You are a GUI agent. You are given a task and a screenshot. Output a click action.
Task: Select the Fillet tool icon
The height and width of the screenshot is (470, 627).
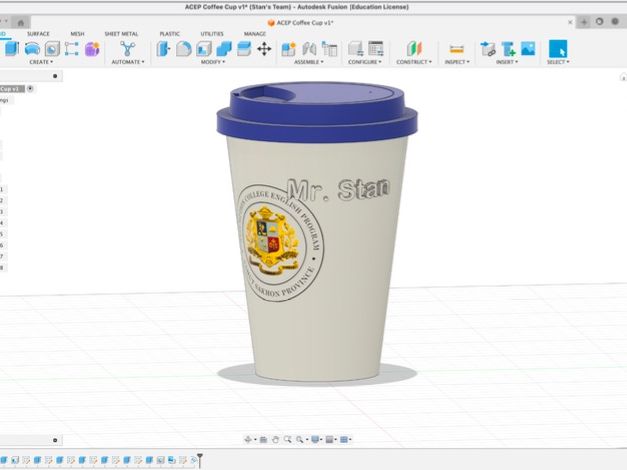click(x=184, y=49)
